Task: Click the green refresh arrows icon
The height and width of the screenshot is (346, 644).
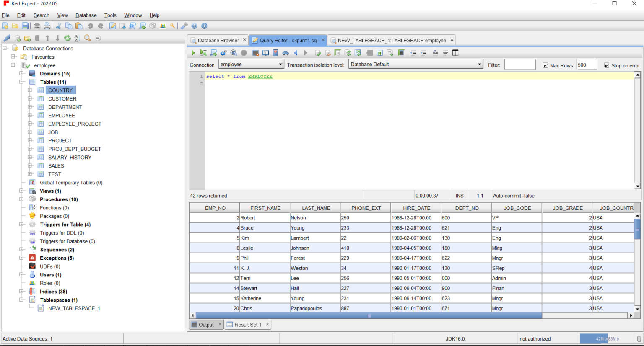Action: [67, 38]
